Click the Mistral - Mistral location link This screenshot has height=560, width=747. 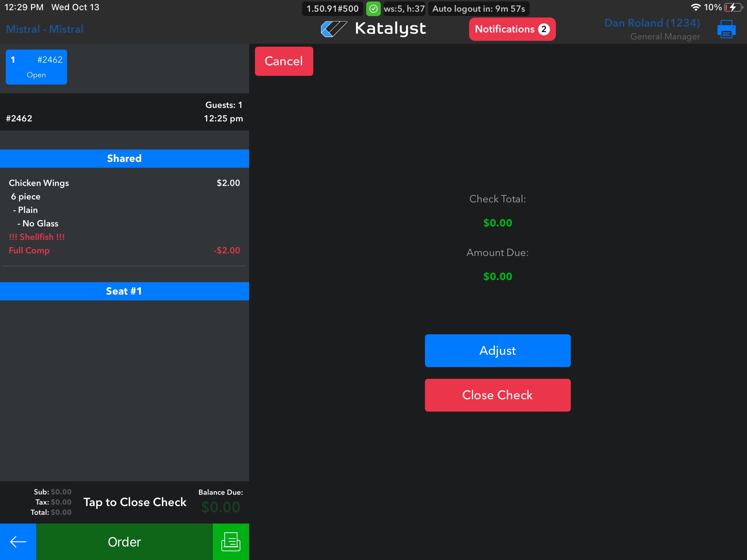[44, 29]
